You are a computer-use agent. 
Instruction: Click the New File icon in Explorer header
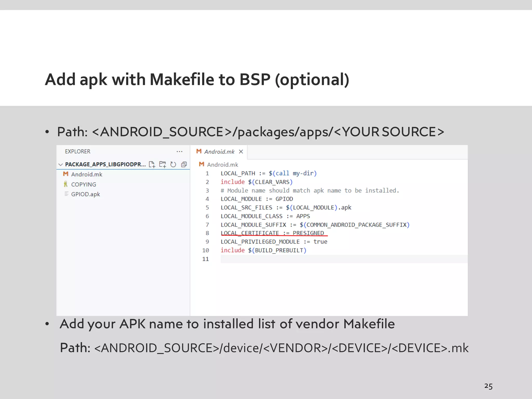point(152,164)
